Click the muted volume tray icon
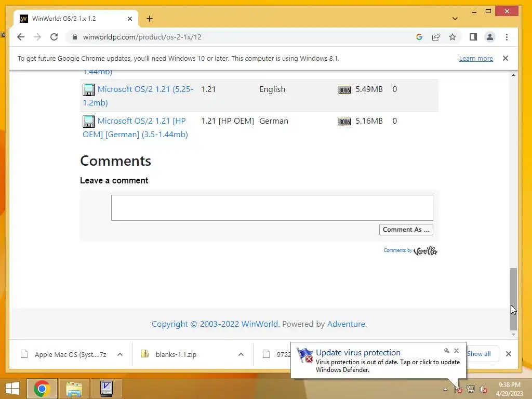This screenshot has height=399, width=532. (483, 389)
